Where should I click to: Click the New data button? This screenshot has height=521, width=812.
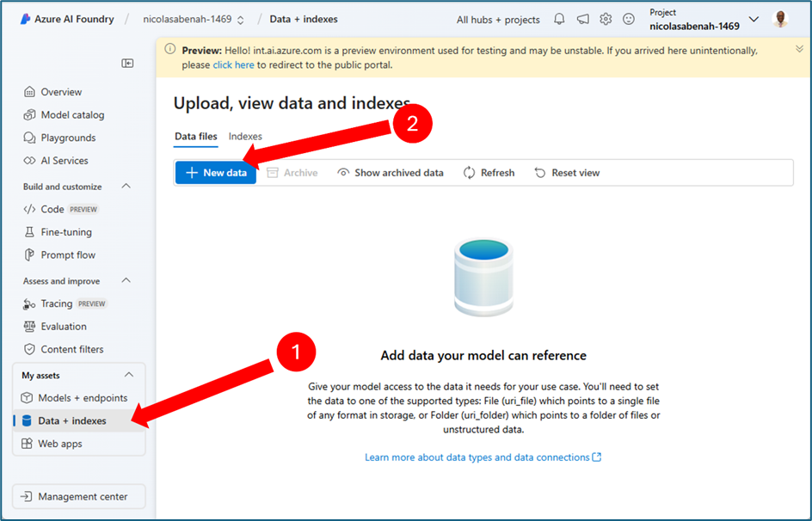pos(215,173)
